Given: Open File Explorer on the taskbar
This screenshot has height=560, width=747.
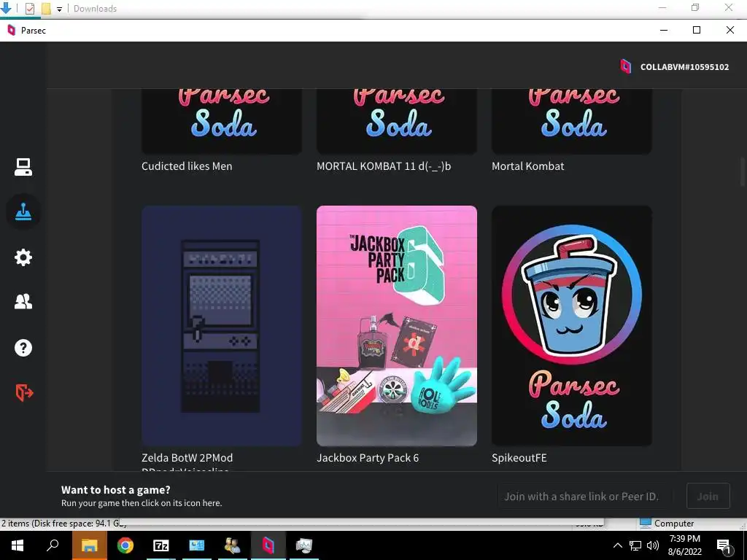Looking at the screenshot, I should (89, 545).
